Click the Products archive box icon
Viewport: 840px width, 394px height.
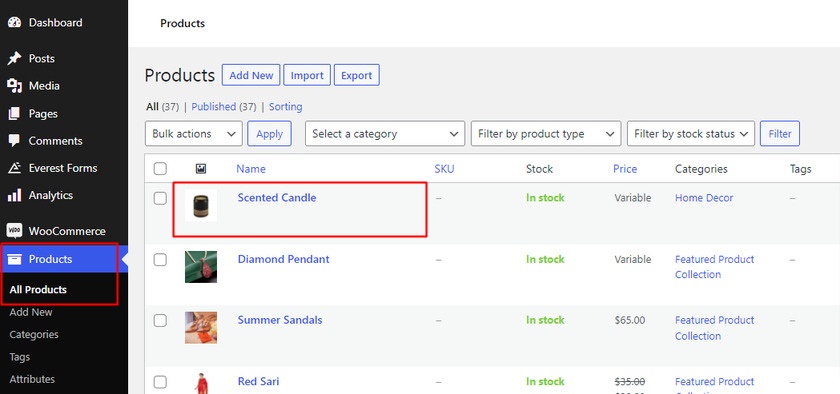point(14,259)
